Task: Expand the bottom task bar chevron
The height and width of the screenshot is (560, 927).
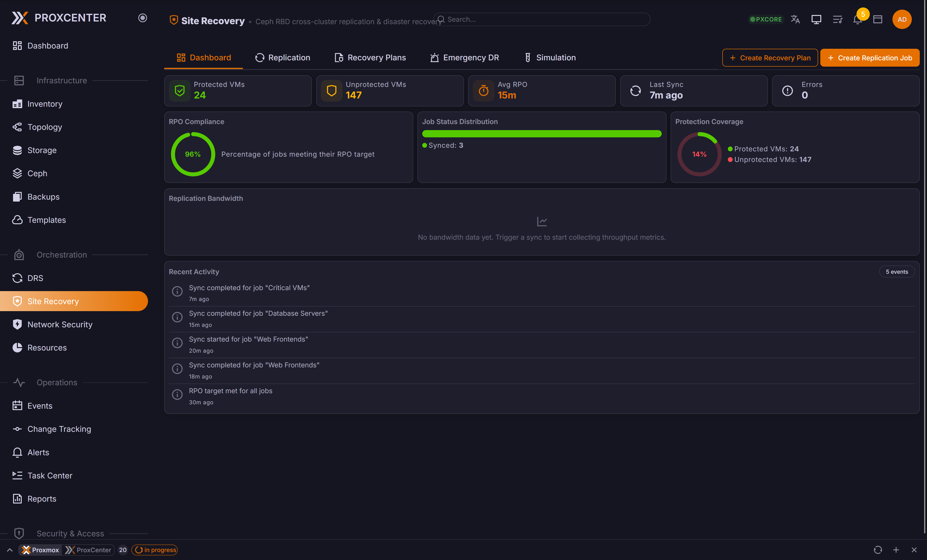Action: pos(10,550)
